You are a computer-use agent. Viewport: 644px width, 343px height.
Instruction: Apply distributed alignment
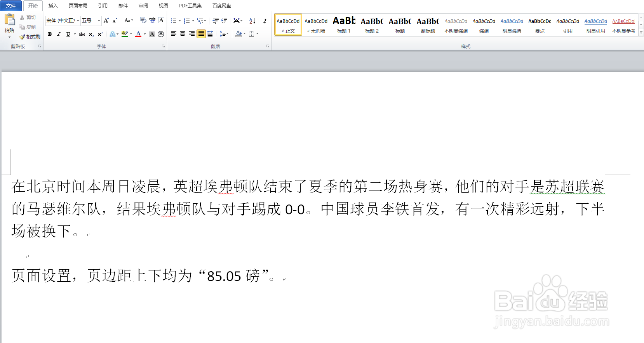(210, 34)
